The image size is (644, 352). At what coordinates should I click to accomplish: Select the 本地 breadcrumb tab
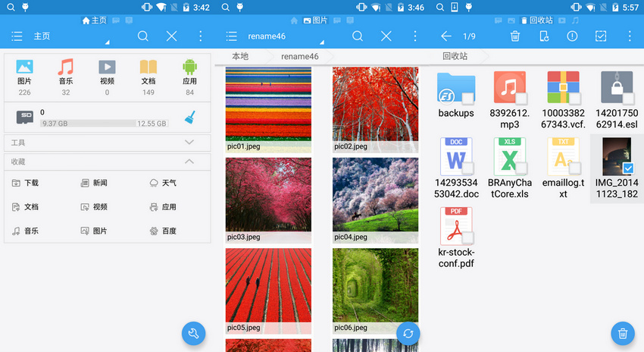(240, 56)
